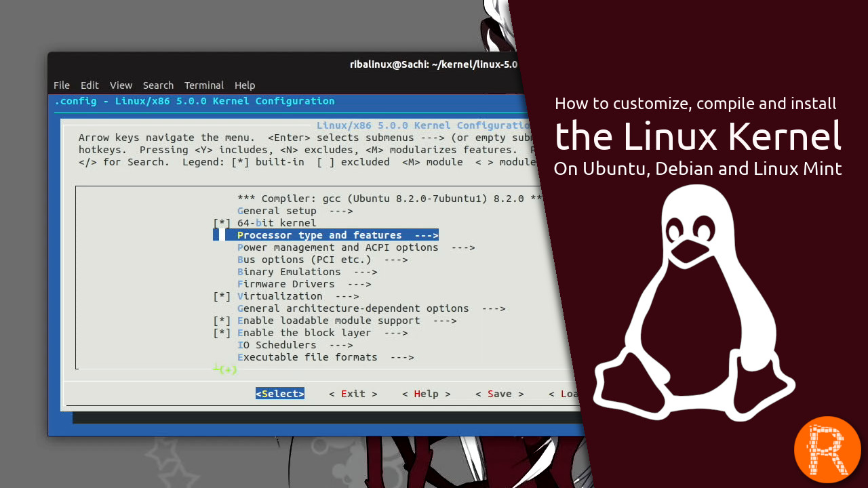Click the Select button
Viewport: 868px width, 488px height.
coord(280,394)
